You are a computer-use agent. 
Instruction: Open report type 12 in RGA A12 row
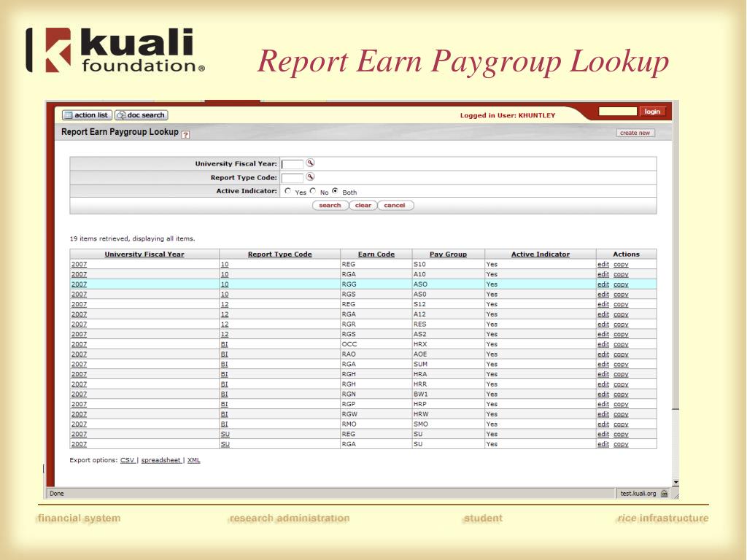click(225, 314)
